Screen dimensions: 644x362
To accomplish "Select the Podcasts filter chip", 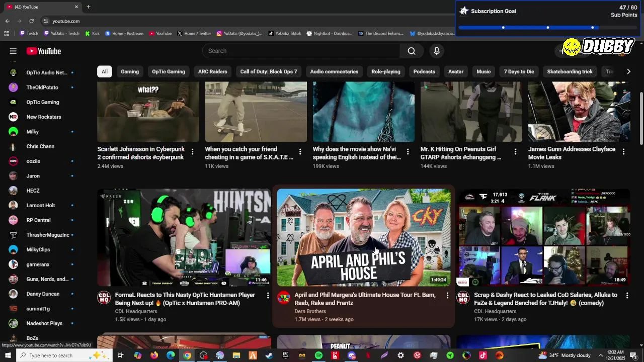I will point(424,71).
